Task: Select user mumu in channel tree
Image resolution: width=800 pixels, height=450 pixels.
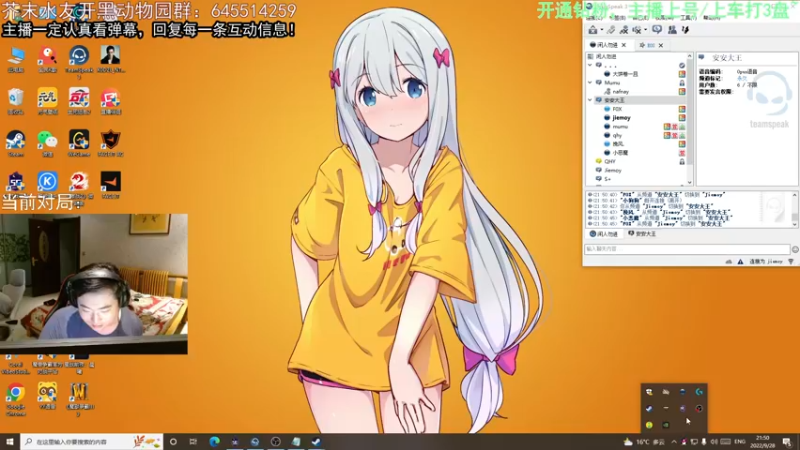Action: [620, 127]
